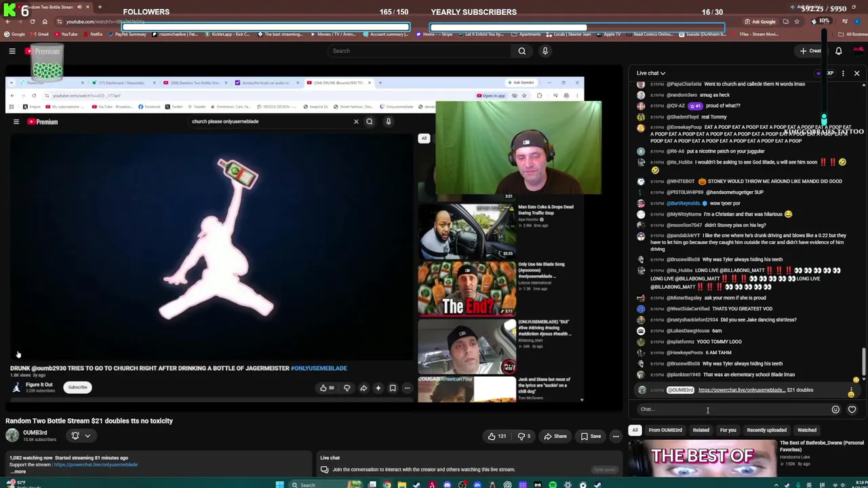Open a new browser tab with plus button
This screenshot has width=868, height=488.
point(100,7)
